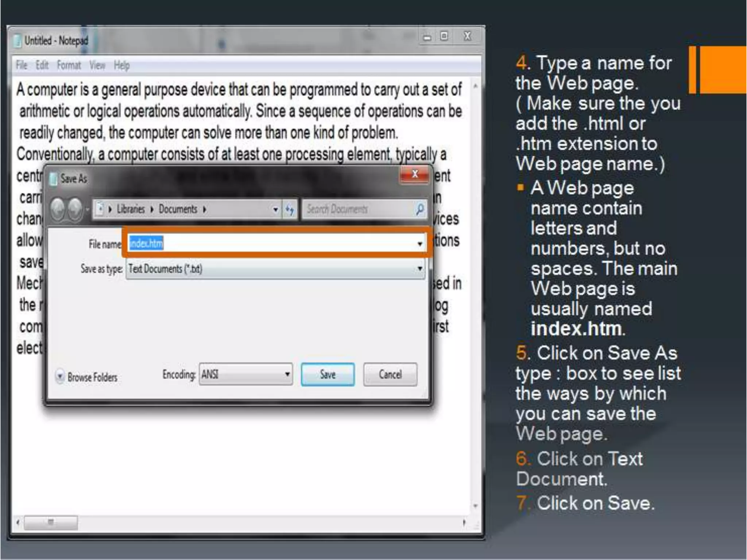Viewport: 747px width, 560px height.
Task: Click the search magnifier icon
Action: (420, 209)
